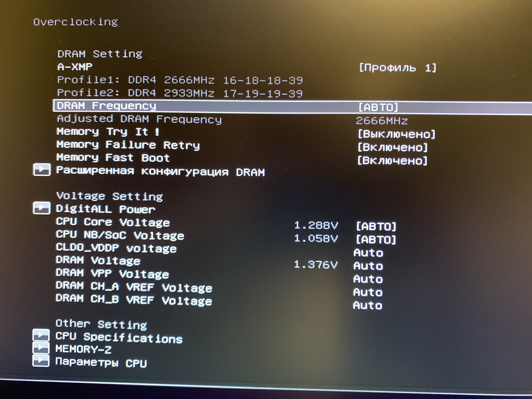Select the DRAM Voltage Auto field
The width and height of the screenshot is (532, 399).
point(368,266)
